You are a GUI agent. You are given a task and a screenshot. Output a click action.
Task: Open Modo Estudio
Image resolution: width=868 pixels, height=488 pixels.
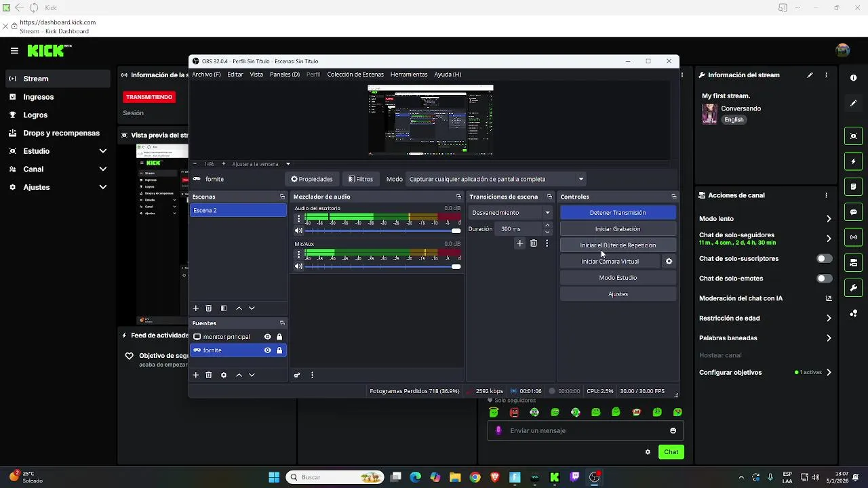618,278
